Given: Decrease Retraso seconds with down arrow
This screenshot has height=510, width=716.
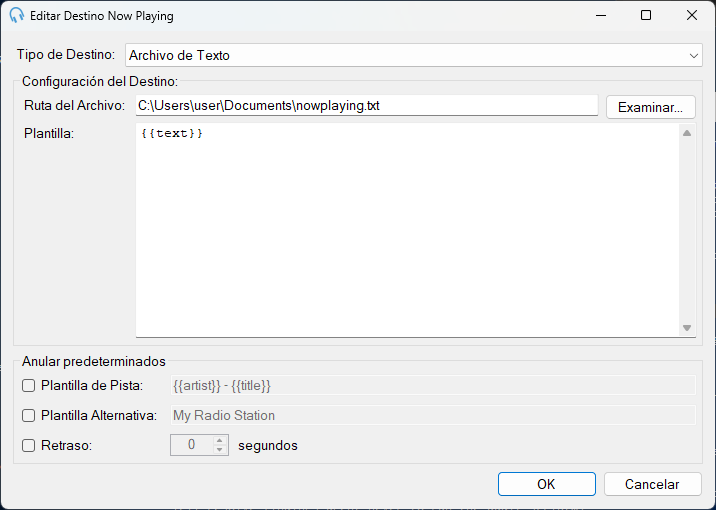Looking at the screenshot, I should pyautogui.click(x=220, y=450).
